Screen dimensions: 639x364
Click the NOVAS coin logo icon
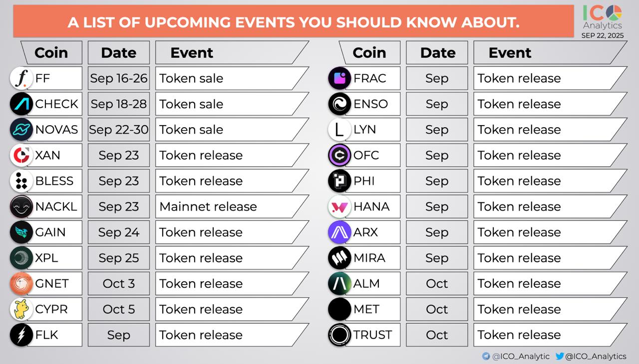21,130
